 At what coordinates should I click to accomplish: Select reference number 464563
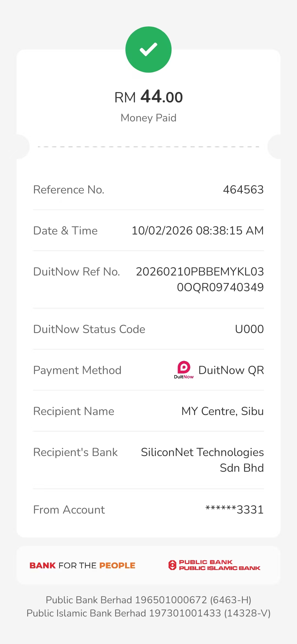243,190
